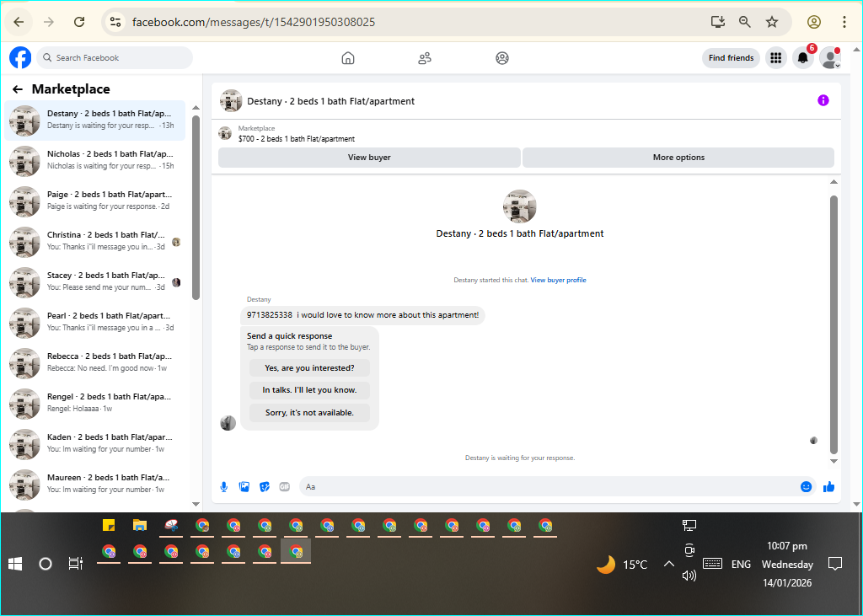The image size is (863, 616).
Task: Open the Chrome three-dot menu
Action: tap(844, 22)
